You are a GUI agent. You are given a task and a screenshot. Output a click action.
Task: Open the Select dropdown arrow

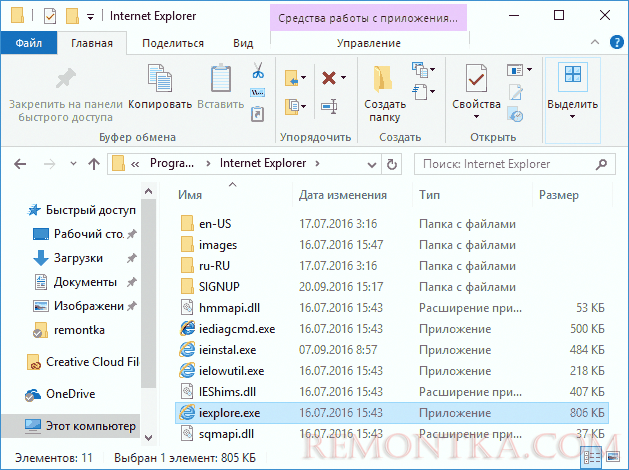tap(572, 117)
